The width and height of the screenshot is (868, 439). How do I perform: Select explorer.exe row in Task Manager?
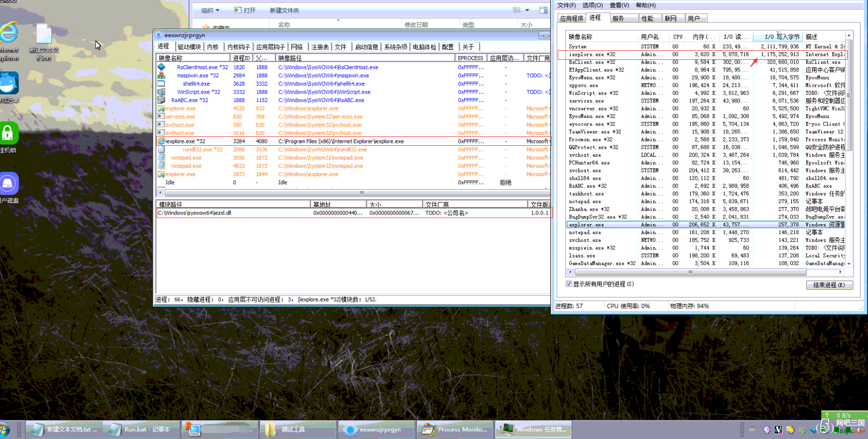pyautogui.click(x=705, y=224)
